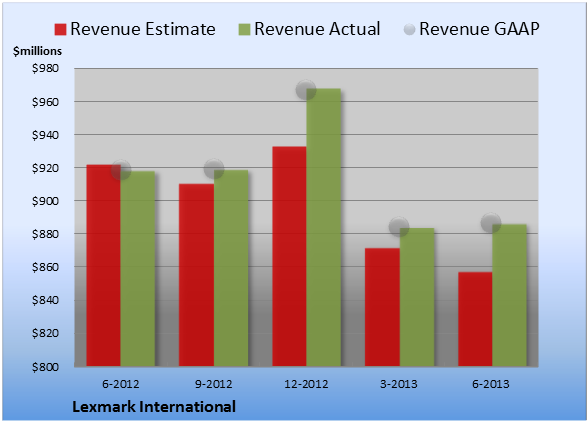
Task: Select the red estimate bar for 6-2012
Action: [104, 265]
